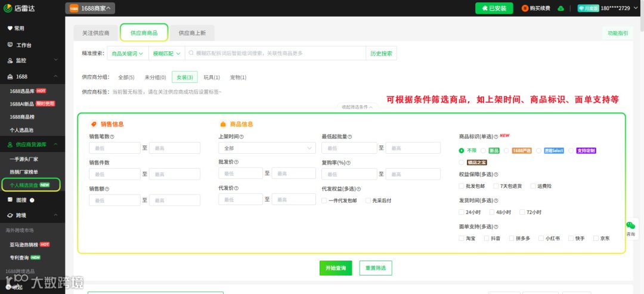Image resolution: width=644 pixels, height=294 pixels.
Task: Check the 批发包邮 checkbox
Action: pyautogui.click(x=461, y=186)
